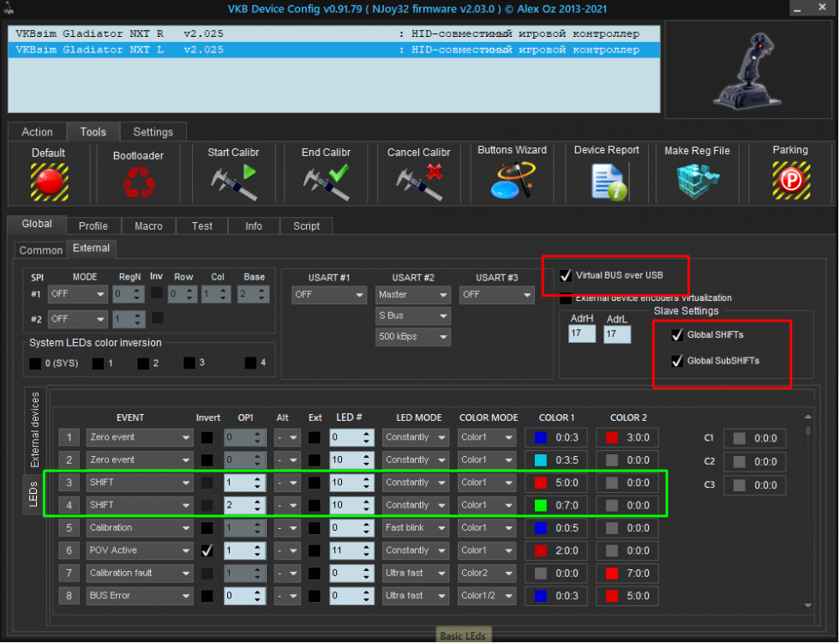Switch to the Profile tab
The height and width of the screenshot is (643, 840).
93,226
